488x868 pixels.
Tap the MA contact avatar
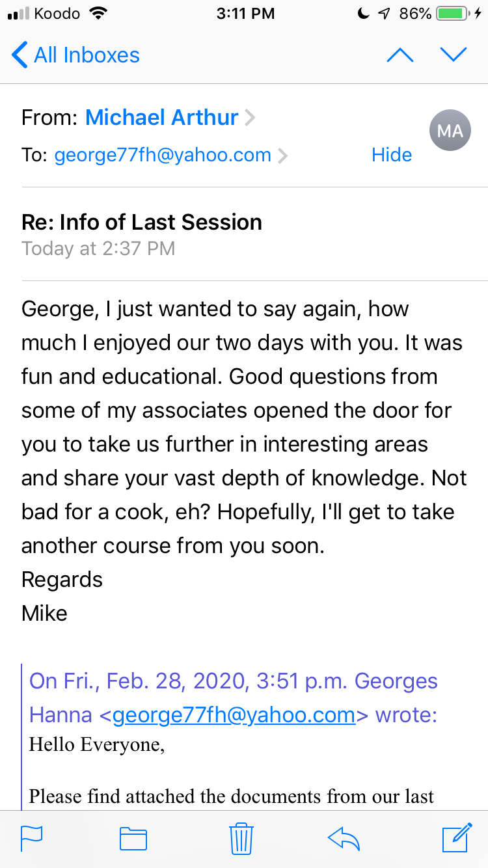[x=450, y=131]
